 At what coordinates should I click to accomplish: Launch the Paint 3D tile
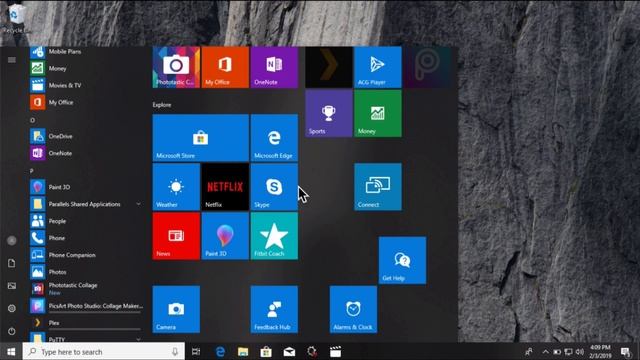point(225,236)
